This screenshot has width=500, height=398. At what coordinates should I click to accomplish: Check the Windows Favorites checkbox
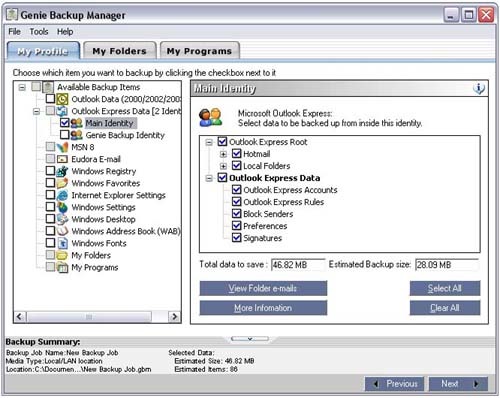click(50, 183)
